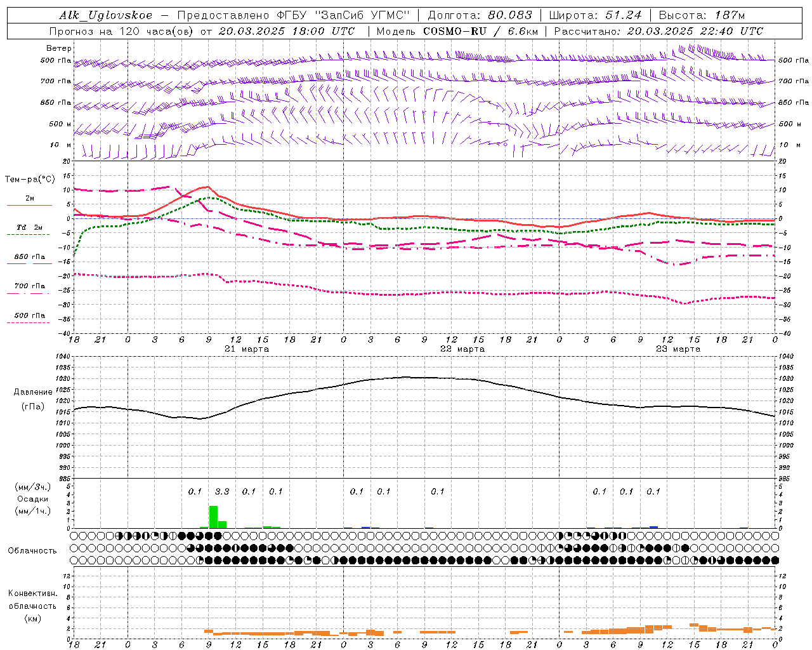
Task: Click the forecast start text 20.03.2025 18:00 UTC
Action: tap(287, 31)
